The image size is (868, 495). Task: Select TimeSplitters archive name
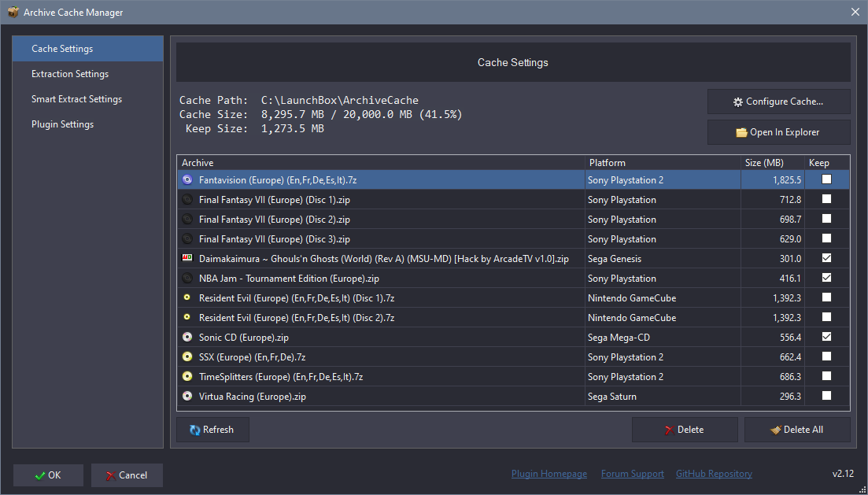(281, 377)
